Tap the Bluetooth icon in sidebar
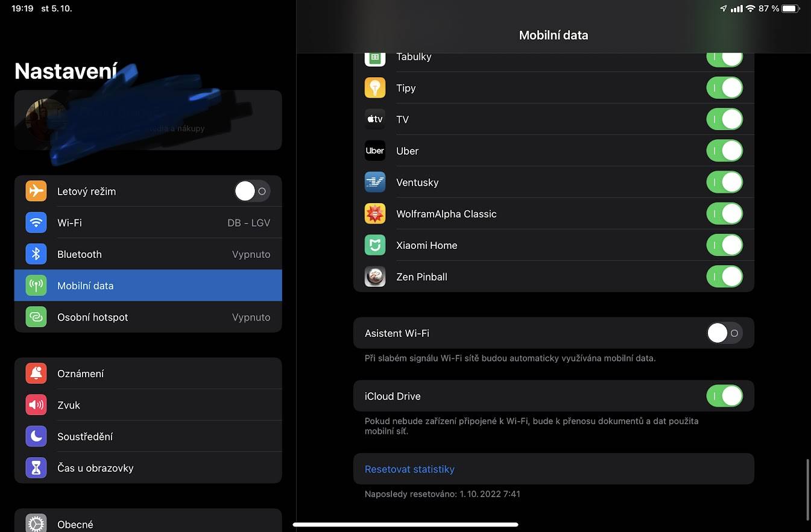This screenshot has height=532, width=811. [36, 254]
